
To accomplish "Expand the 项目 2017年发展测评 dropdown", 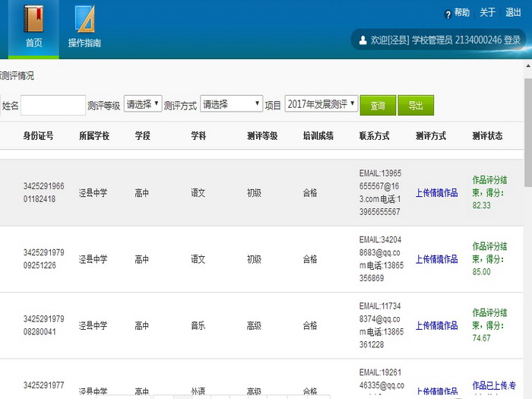I will (321, 104).
